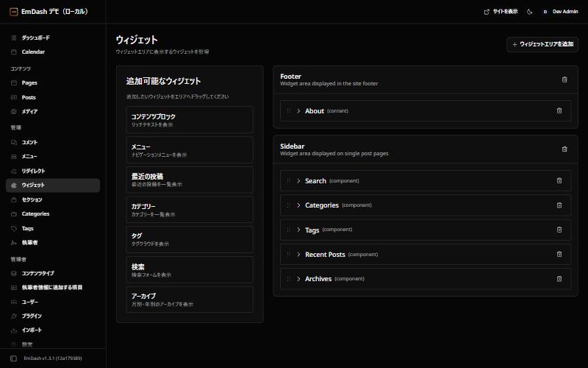Open メニュー in the left sidebar

point(53,157)
